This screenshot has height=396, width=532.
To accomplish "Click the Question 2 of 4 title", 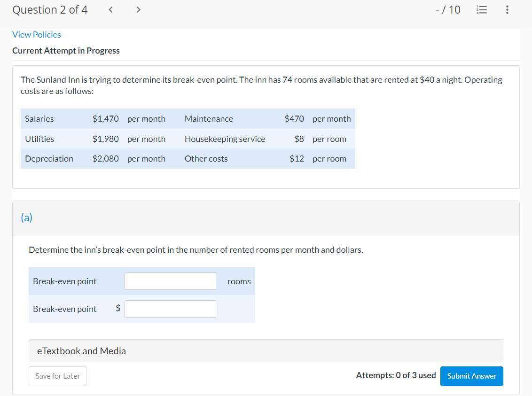I will click(x=50, y=10).
